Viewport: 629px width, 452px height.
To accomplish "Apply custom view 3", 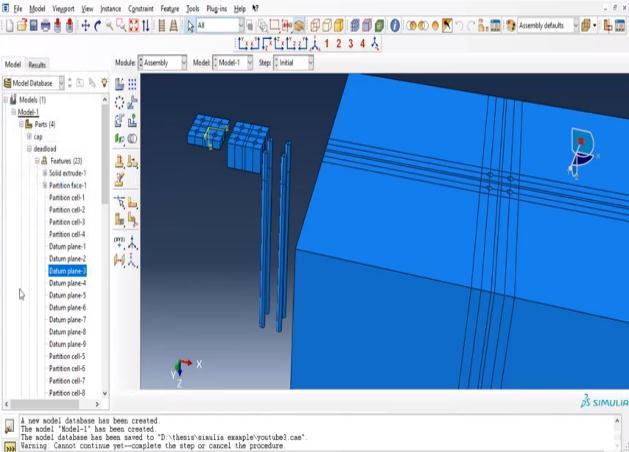I will [351, 44].
